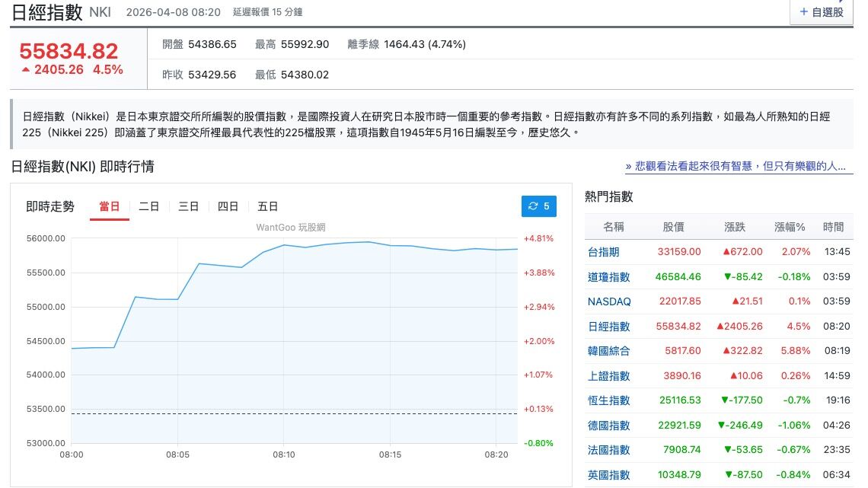Switch chart to 五日 view
The width and height of the screenshot is (868, 488).
click(268, 206)
